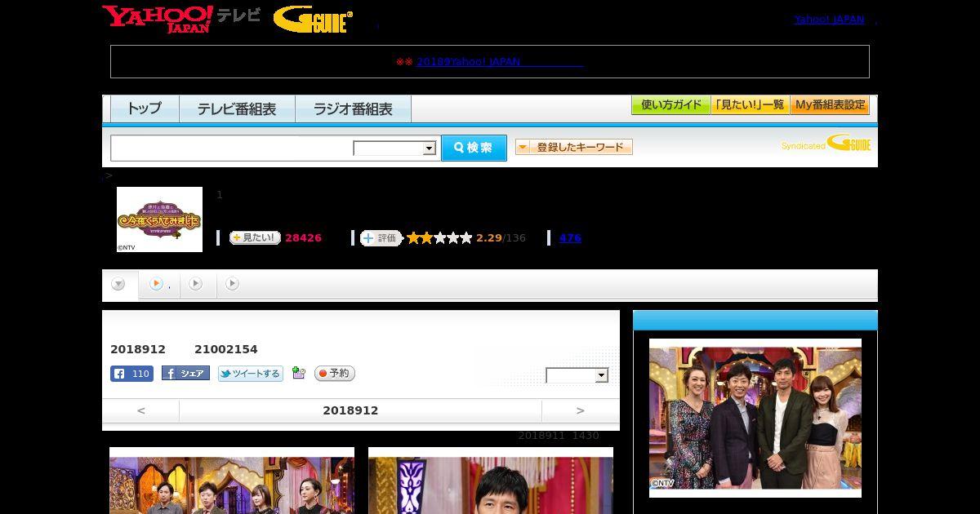Click the 2.29 rating score

tap(488, 237)
